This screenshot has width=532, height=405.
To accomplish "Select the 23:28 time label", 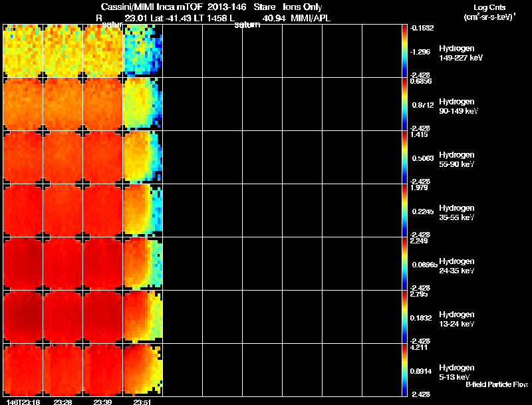I will 63,402.
